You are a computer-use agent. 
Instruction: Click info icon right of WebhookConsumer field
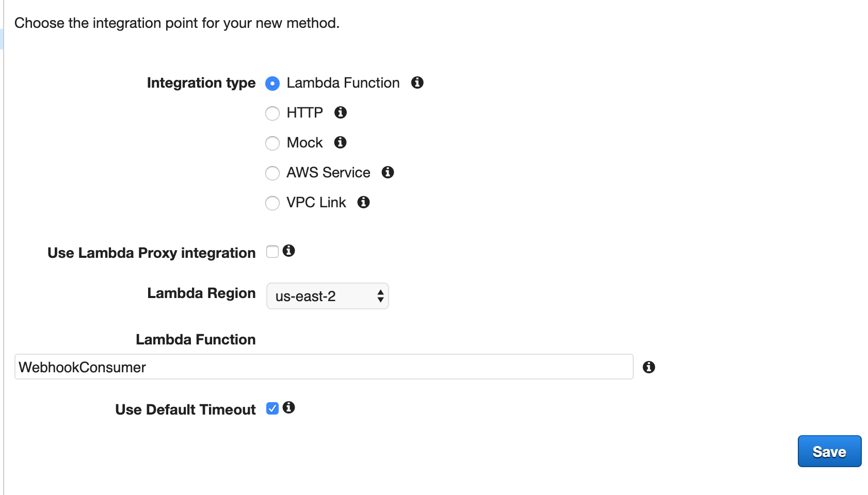[x=649, y=367]
